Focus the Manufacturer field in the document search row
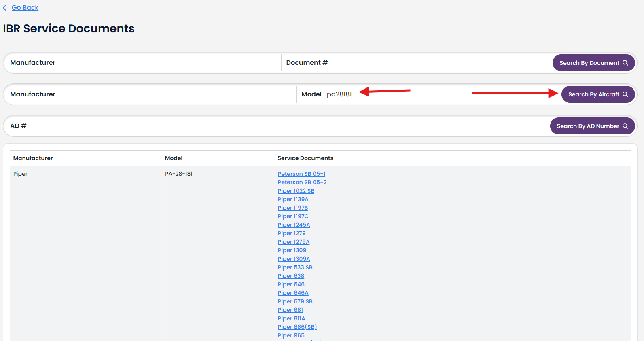Viewport: 644px width, 341px height. (142, 63)
